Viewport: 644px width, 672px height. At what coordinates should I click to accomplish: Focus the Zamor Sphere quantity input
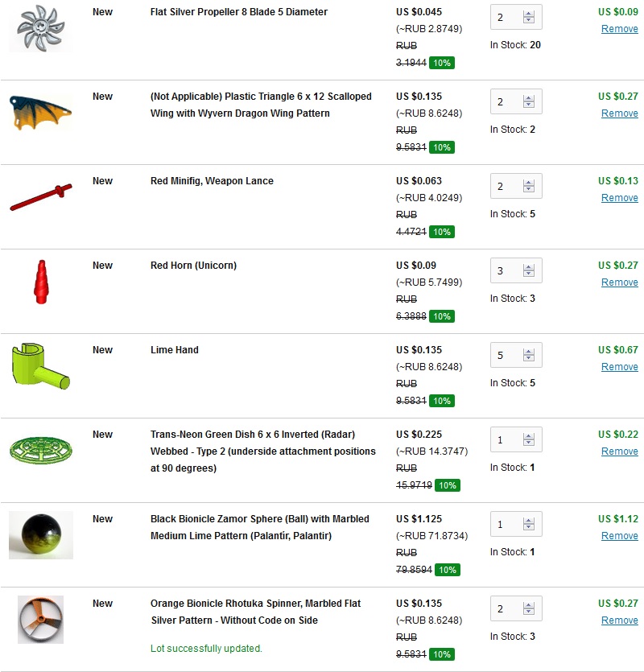pos(506,524)
